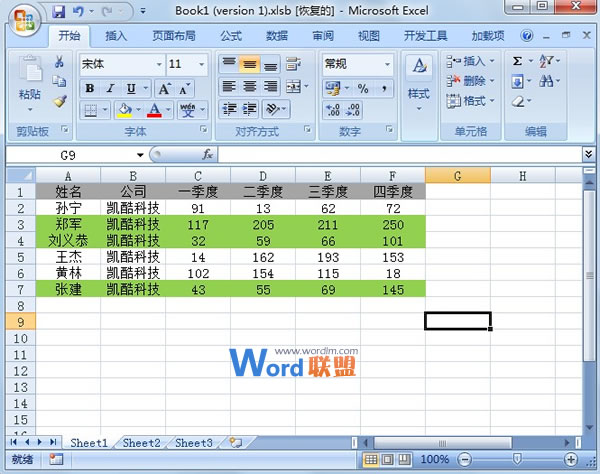Click the zoom slider handle
Viewport: 600px width, 474px height.
517,459
